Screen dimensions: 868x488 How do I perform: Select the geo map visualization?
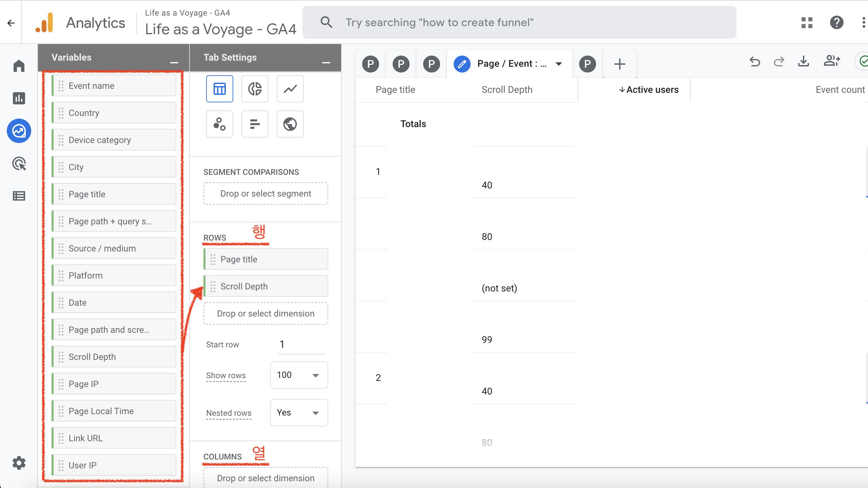point(290,124)
